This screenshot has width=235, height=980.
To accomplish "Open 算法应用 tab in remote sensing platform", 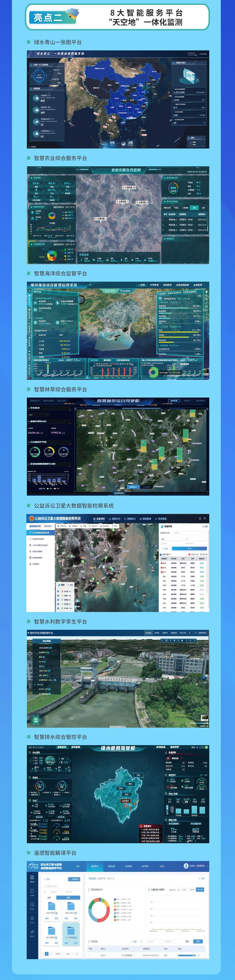I will (x=111, y=866).
